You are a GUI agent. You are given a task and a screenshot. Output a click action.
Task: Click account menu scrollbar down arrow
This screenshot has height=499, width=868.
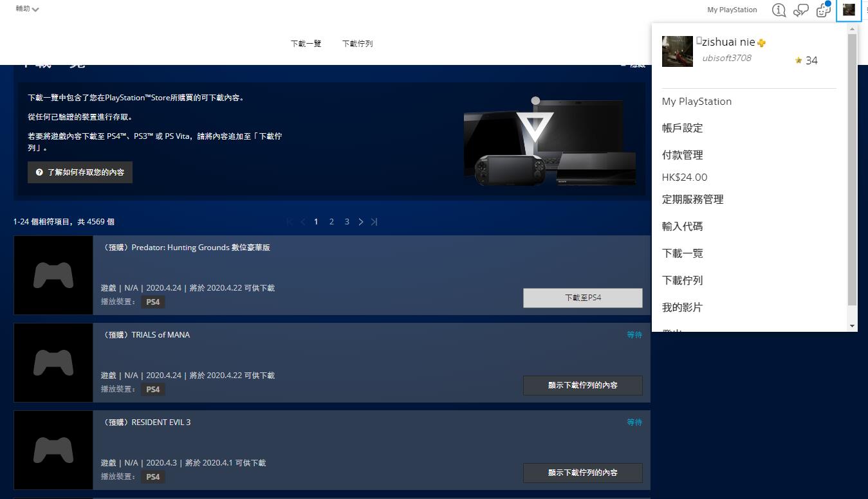852,326
